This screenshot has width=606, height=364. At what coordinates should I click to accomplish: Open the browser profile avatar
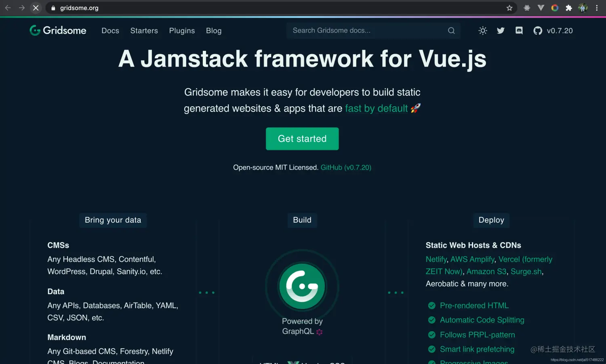pyautogui.click(x=583, y=8)
